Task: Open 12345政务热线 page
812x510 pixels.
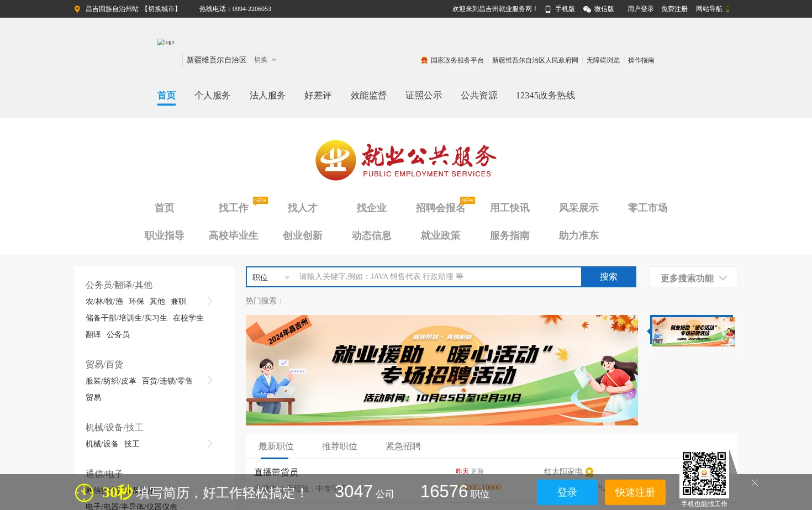Action: pos(545,96)
